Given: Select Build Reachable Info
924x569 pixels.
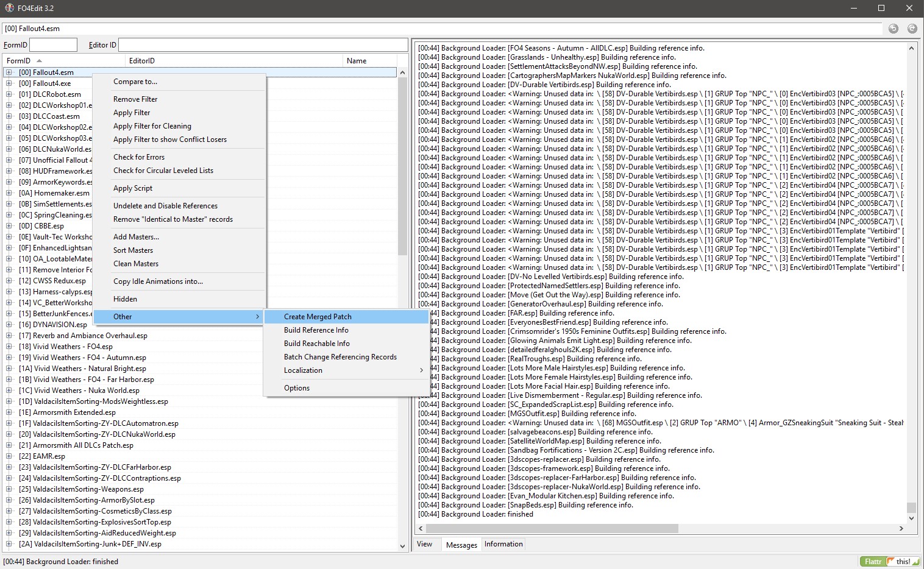Looking at the screenshot, I should (x=346, y=344).
